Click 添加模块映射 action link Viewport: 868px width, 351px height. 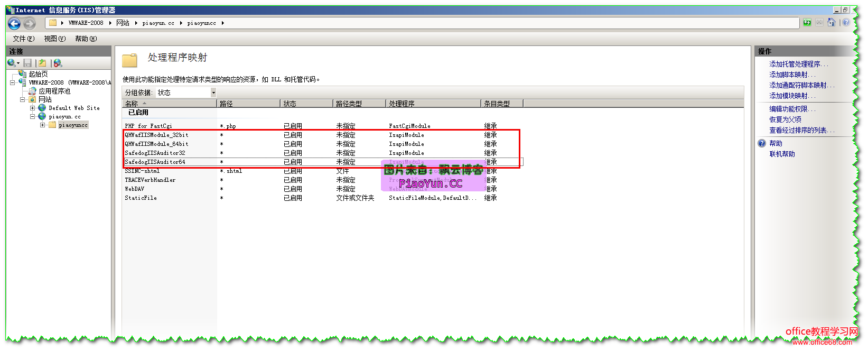click(792, 96)
